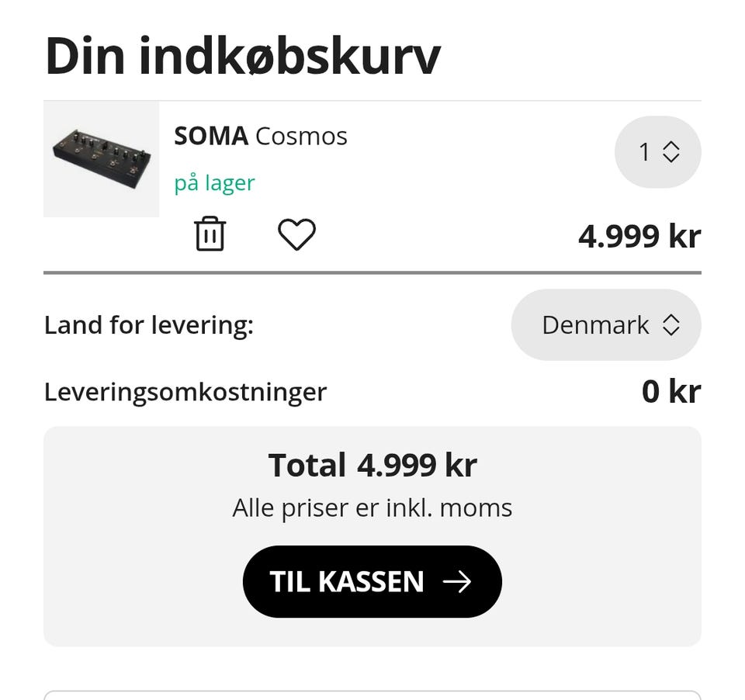This screenshot has width=745, height=700.
Task: Click the 'Denmark' text in country selector
Action: tap(595, 325)
